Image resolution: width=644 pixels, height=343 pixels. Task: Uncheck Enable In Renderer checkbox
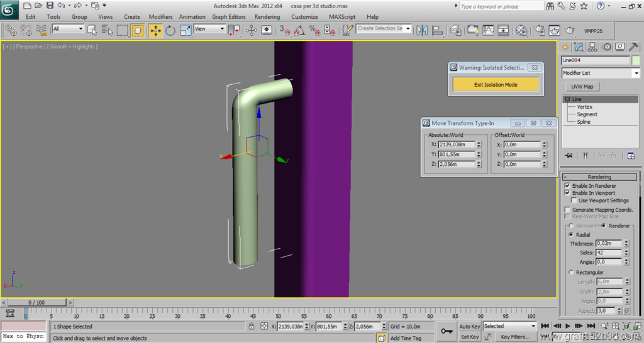(567, 186)
